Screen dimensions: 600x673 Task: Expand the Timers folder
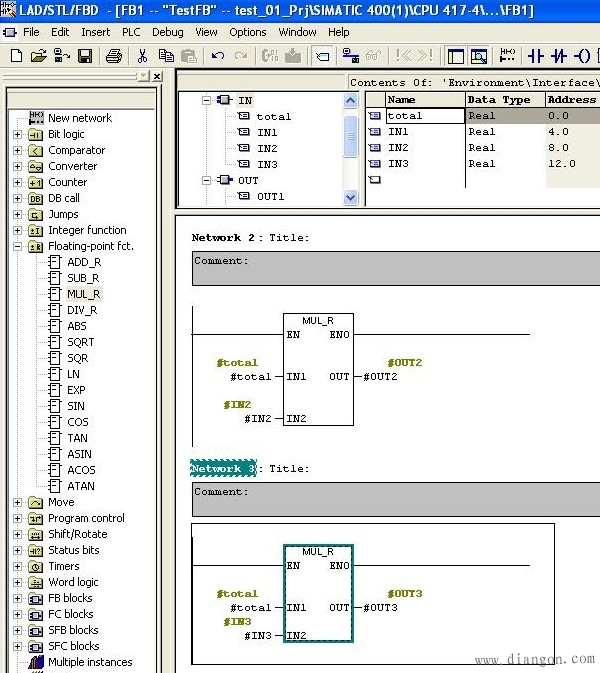pos(17,566)
